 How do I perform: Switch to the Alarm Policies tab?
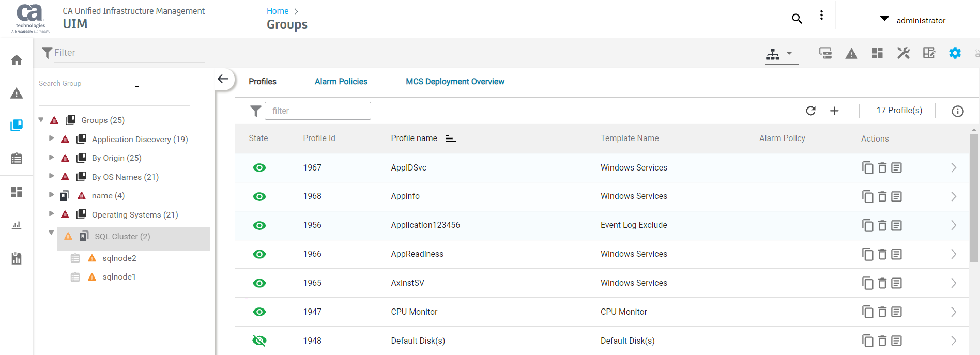[341, 82]
